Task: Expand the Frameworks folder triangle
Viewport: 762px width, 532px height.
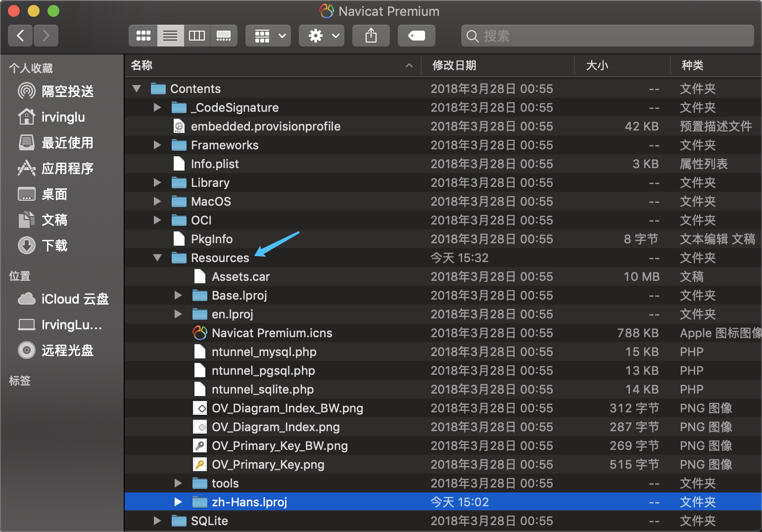Action: pos(157,145)
